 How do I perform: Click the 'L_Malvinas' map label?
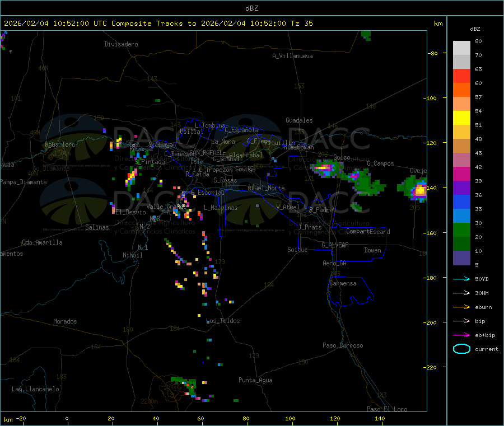click(221, 208)
